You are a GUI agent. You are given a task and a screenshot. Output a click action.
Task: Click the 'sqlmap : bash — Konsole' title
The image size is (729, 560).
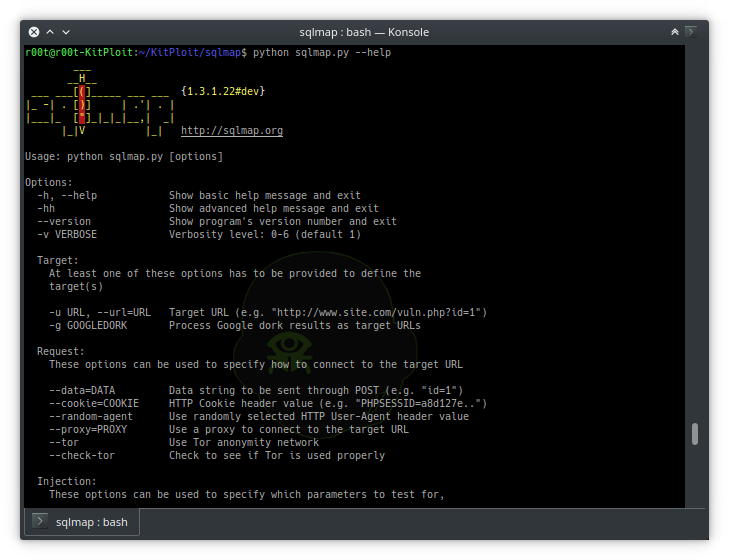click(364, 32)
